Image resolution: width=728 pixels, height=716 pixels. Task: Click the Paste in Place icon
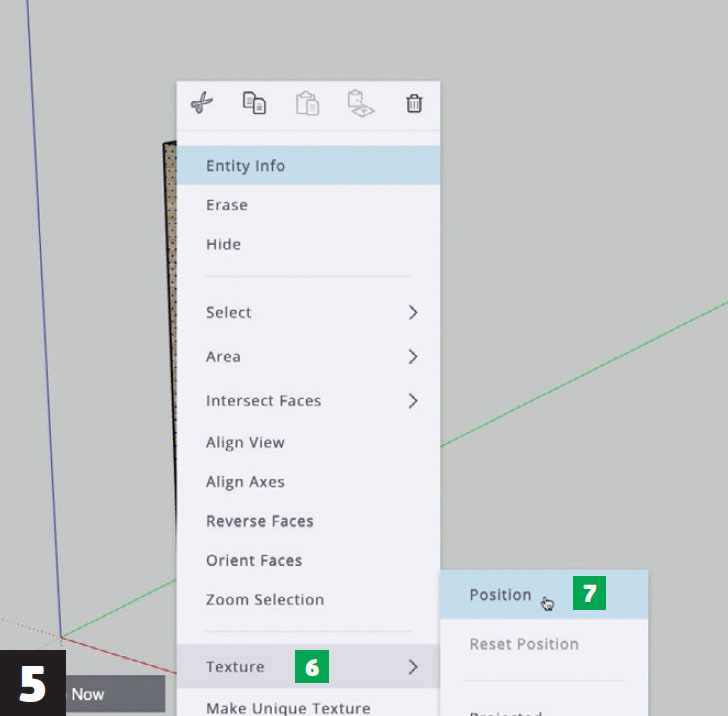click(361, 103)
